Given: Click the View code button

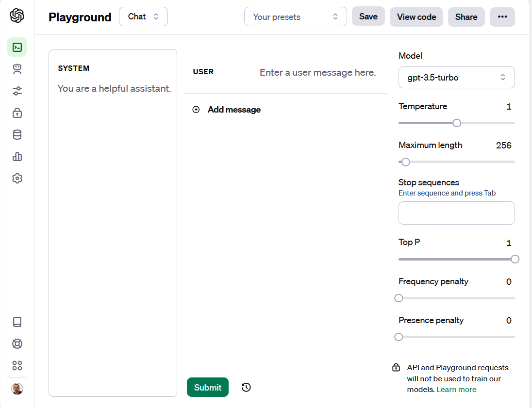Looking at the screenshot, I should click(416, 17).
